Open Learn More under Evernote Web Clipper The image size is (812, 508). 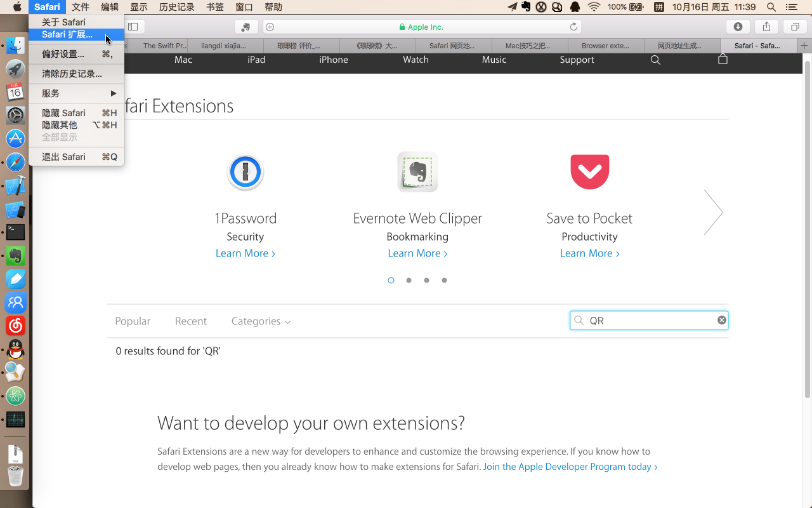tap(417, 253)
